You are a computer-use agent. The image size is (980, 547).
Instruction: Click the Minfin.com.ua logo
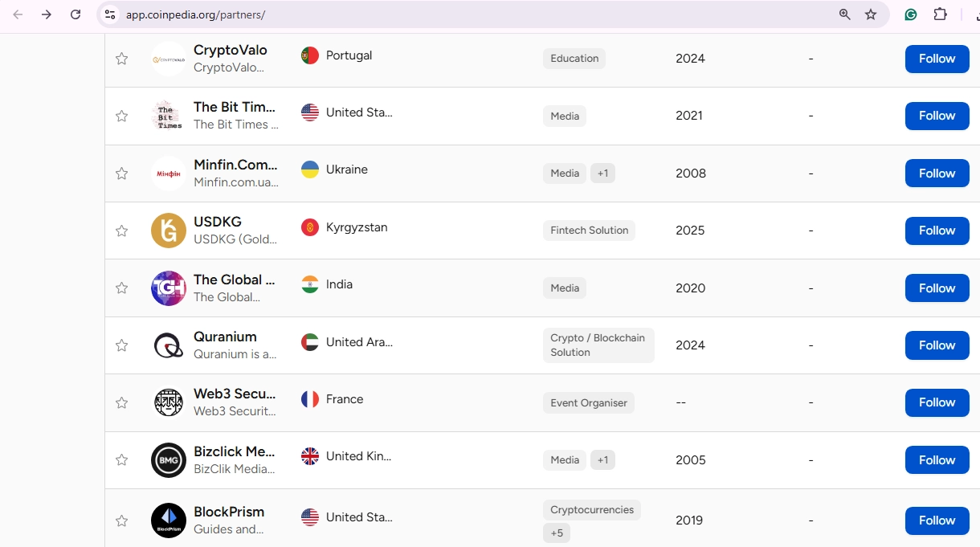click(x=169, y=173)
